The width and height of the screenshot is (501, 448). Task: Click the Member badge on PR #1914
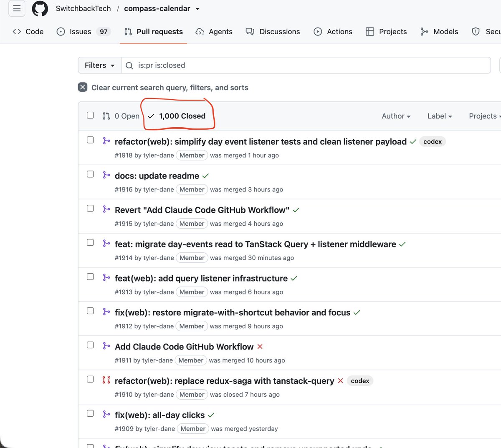(192, 258)
